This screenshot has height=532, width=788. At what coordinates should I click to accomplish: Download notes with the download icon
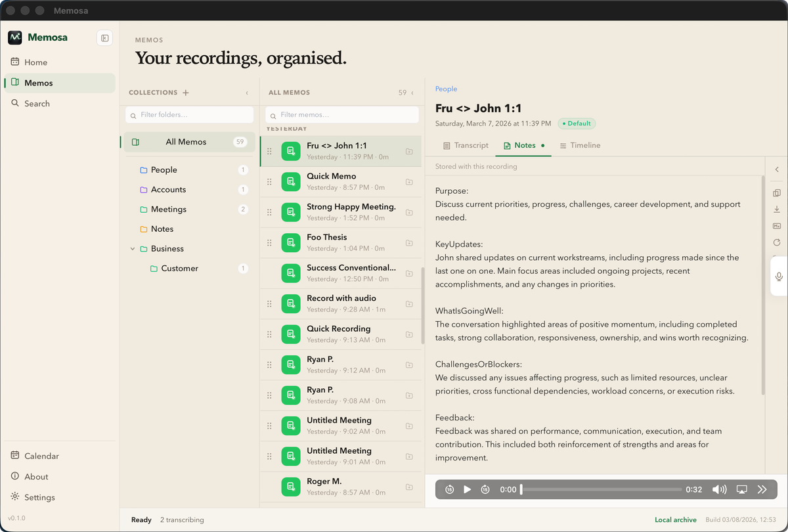(777, 210)
